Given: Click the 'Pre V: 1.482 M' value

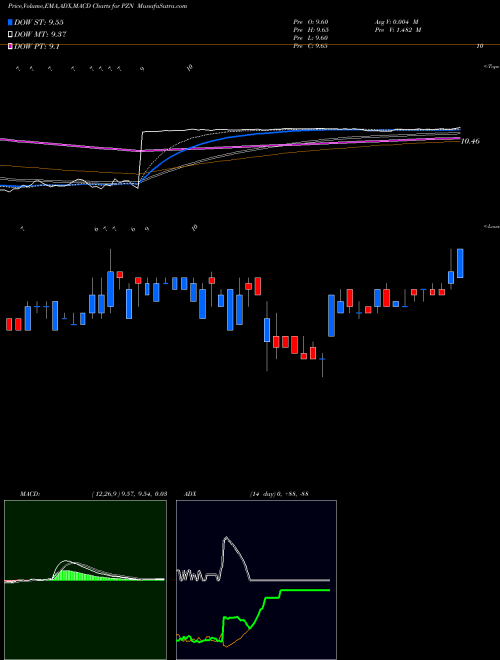Looking at the screenshot, I should [x=398, y=30].
